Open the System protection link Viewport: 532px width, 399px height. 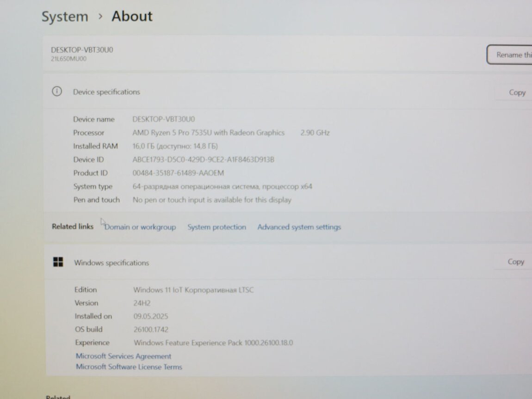pos(217,227)
